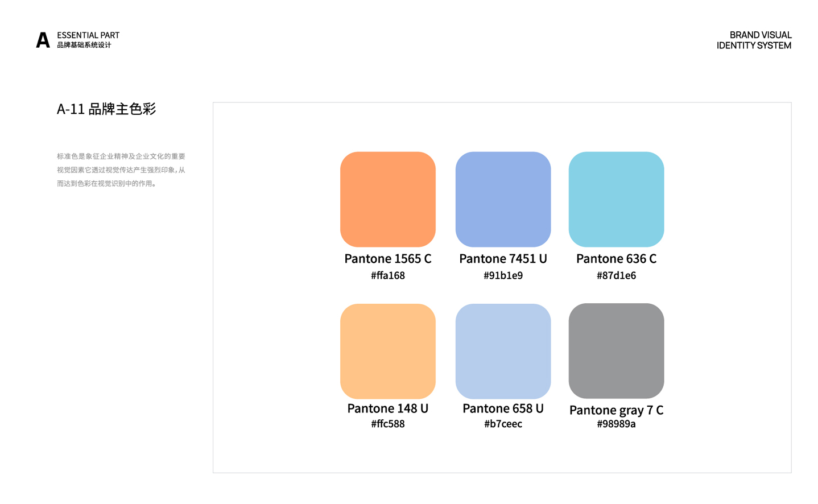Choose the light orange Pantone 148 U swatch

coord(388,351)
